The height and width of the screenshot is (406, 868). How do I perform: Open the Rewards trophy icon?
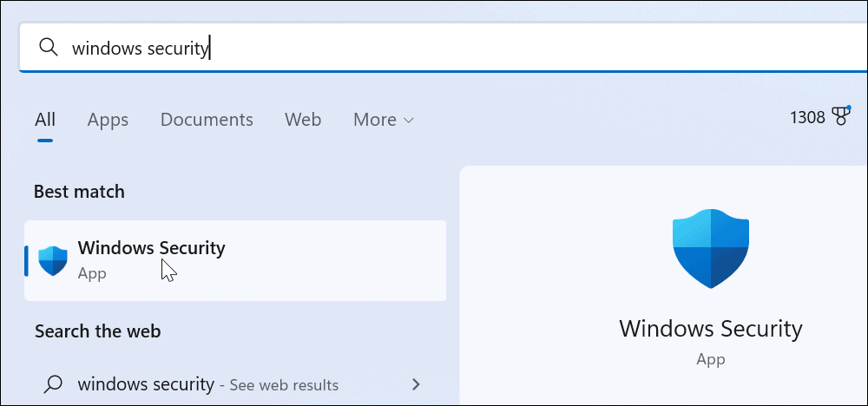(x=841, y=117)
